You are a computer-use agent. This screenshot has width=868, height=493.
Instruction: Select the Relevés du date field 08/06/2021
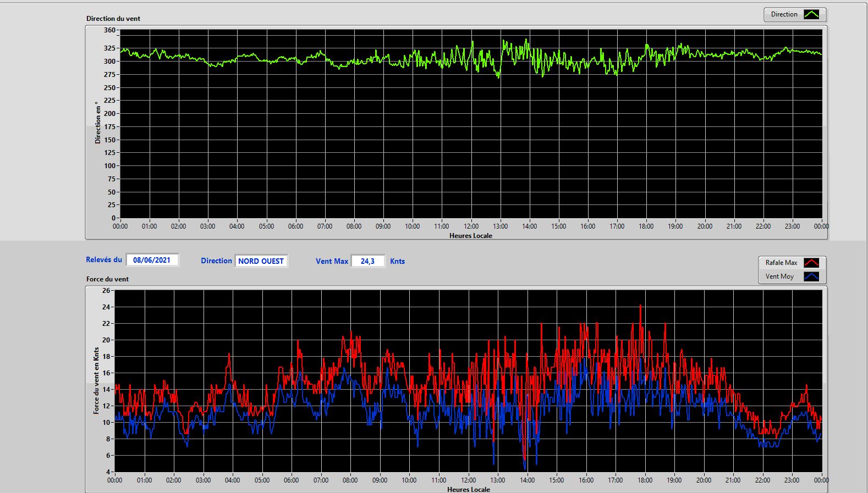152,261
